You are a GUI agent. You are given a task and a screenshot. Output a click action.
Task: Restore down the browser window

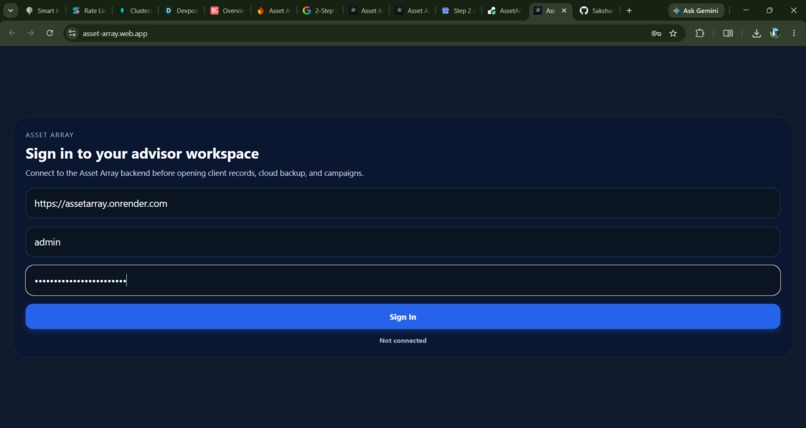click(x=770, y=10)
